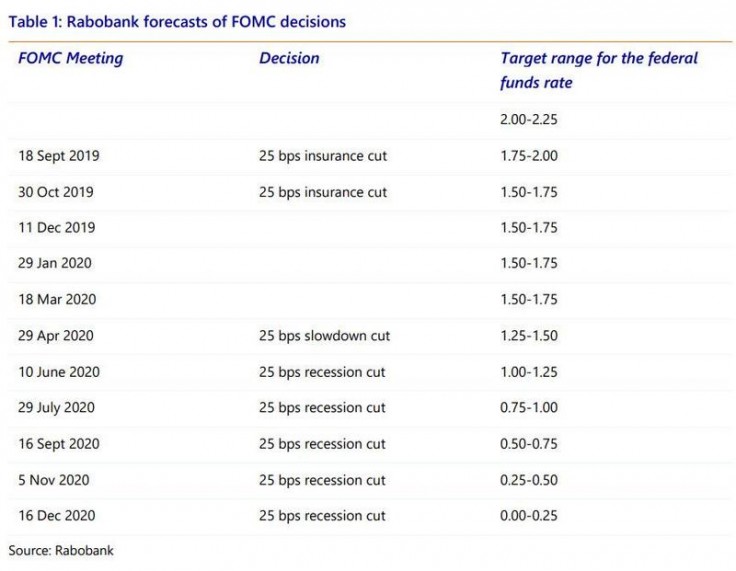Click the '25 bps slowdown cut' decision
The height and width of the screenshot is (571, 736).
[324, 336]
